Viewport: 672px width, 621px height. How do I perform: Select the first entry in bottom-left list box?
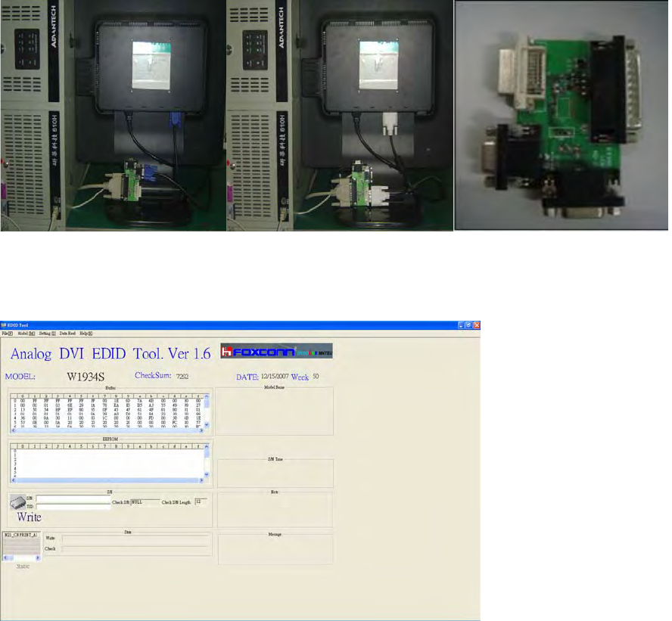click(20, 535)
